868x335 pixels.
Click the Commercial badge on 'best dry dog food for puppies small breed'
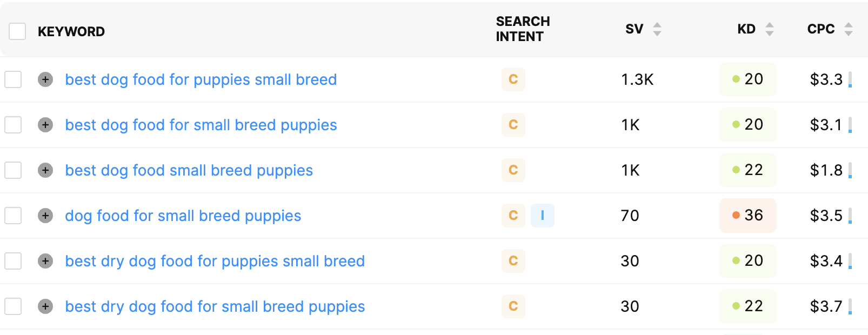513,261
